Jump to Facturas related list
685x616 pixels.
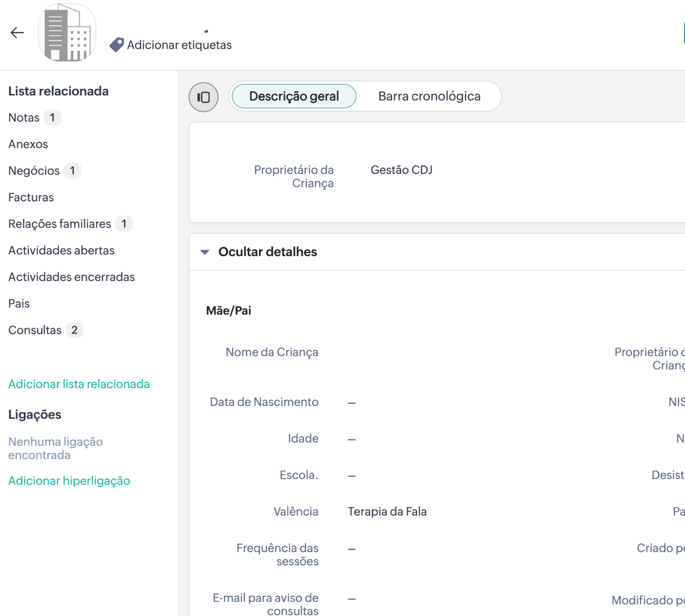(31, 197)
